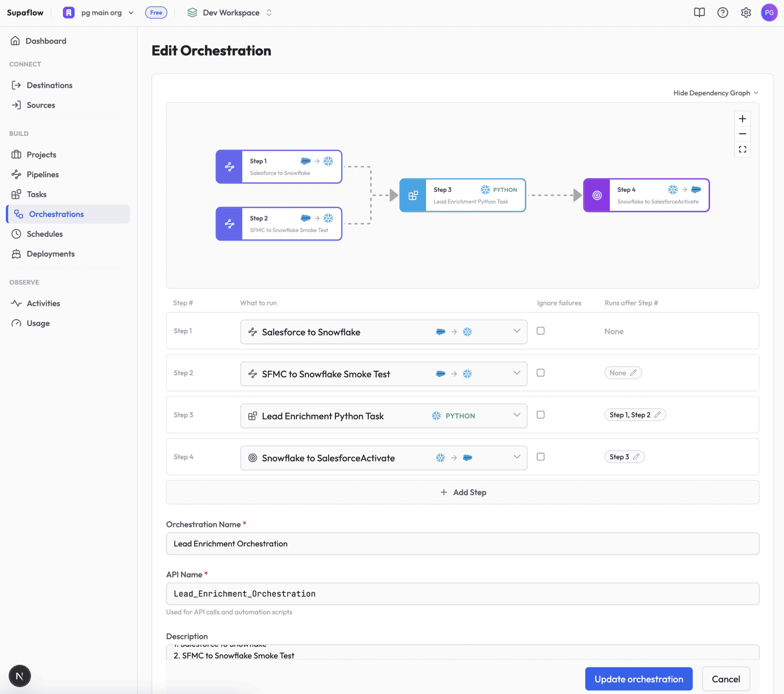Open Tasks page label
This screenshot has width=784, height=694.
37,194
